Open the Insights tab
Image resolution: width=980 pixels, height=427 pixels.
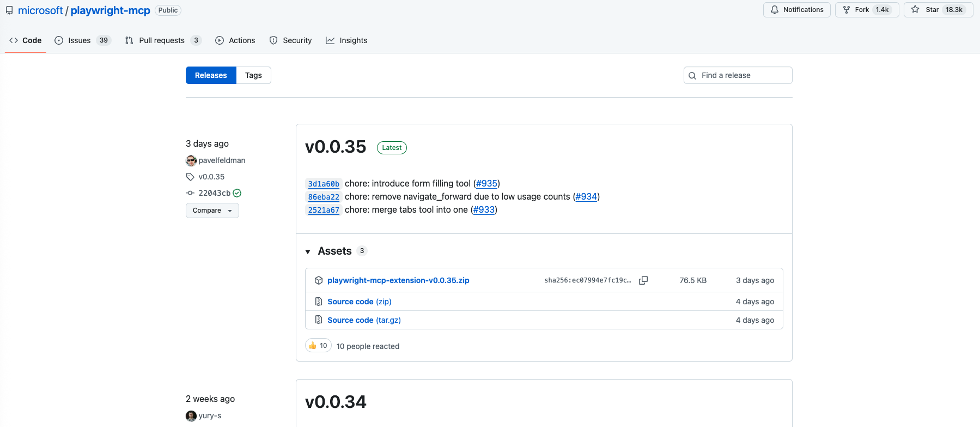[x=346, y=40]
